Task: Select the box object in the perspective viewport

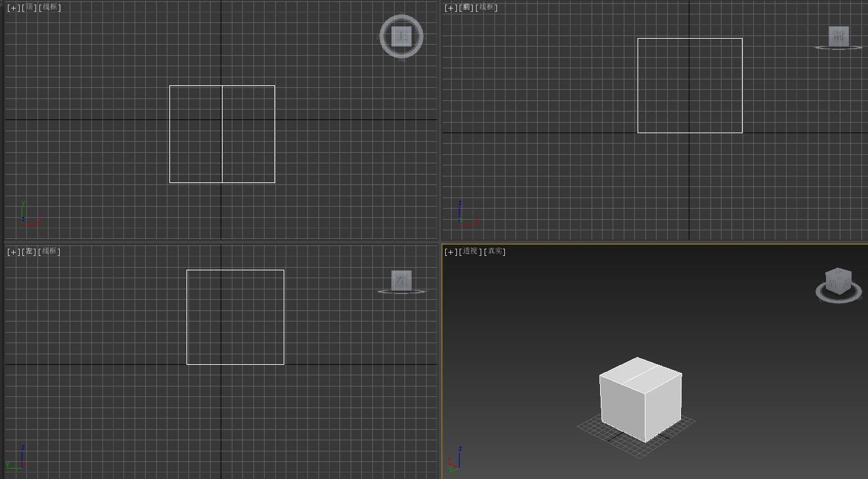Action: tap(640, 400)
